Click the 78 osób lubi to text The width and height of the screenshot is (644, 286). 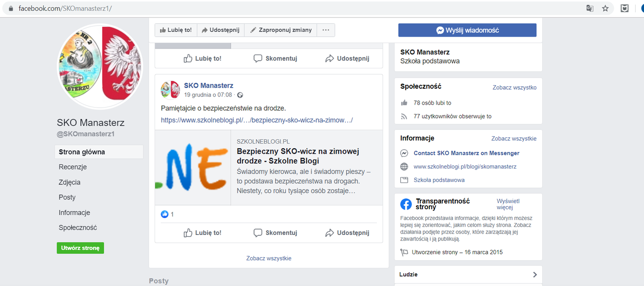click(432, 103)
